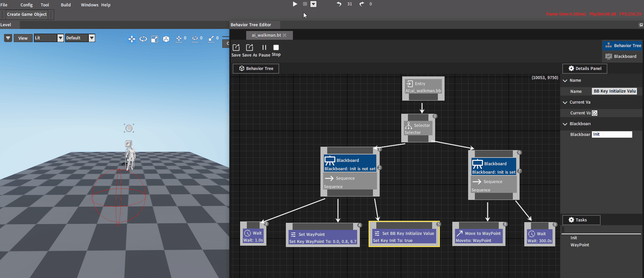Switch to the ai_walkman.bt tab

(x=266, y=35)
